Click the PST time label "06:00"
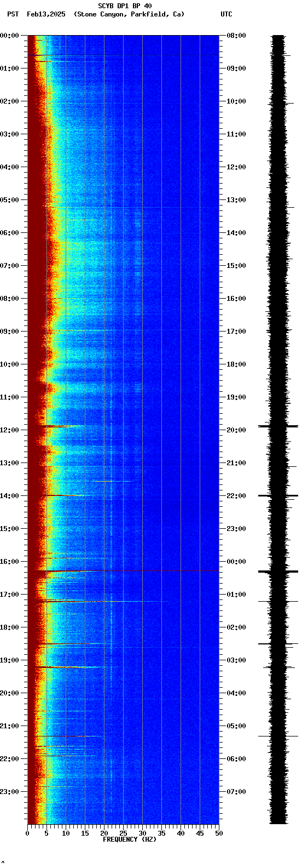This screenshot has height=868, width=302. tap(9, 233)
